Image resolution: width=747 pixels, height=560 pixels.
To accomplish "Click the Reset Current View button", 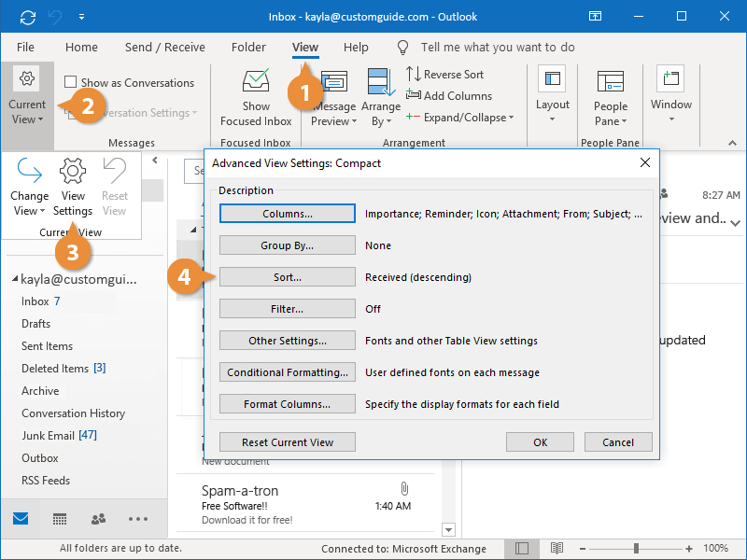I will pyautogui.click(x=288, y=441).
